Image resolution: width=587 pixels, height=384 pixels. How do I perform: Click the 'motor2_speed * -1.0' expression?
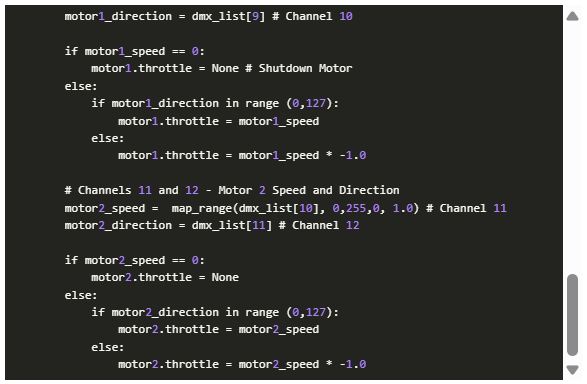point(302,364)
